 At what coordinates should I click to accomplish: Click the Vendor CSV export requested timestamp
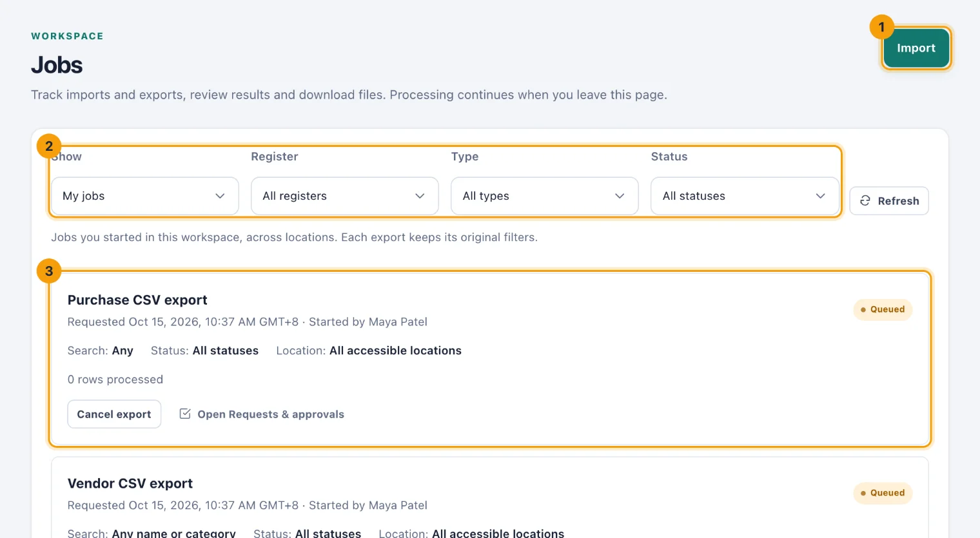(x=248, y=506)
